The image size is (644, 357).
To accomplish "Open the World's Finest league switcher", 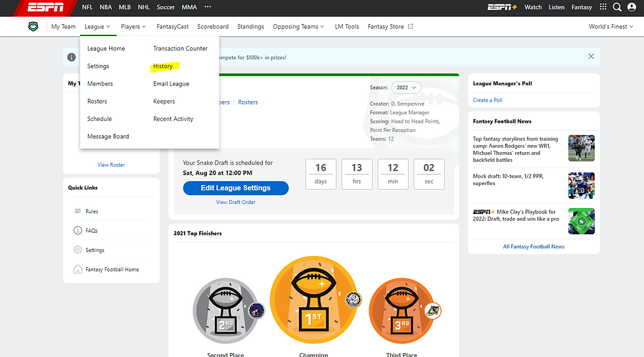I will click(610, 27).
